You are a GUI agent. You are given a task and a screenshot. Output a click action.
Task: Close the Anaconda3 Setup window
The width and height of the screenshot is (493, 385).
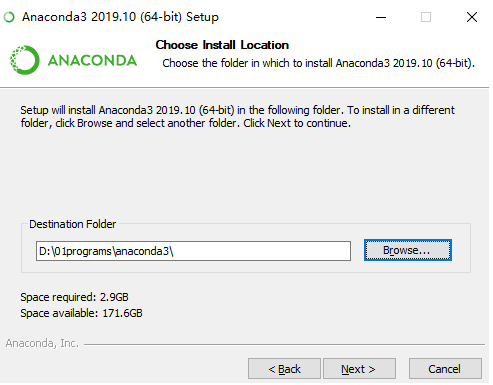click(472, 17)
